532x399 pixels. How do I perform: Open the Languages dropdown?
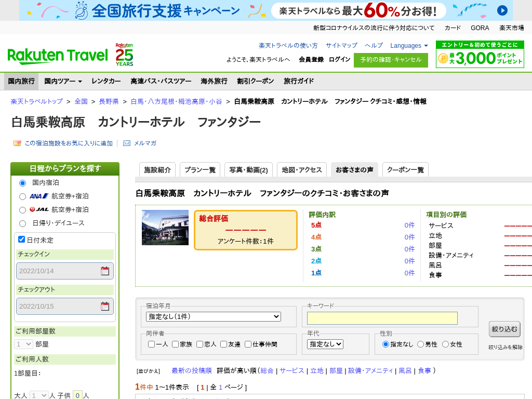click(409, 46)
